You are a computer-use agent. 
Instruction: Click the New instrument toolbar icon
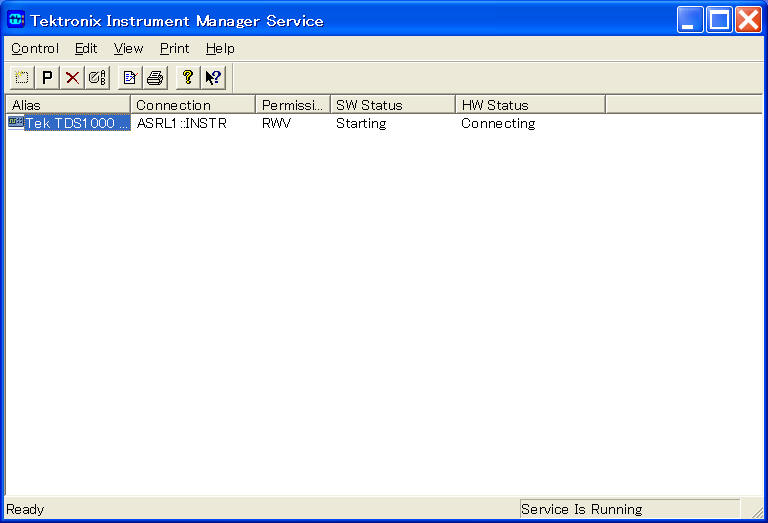tap(22, 77)
